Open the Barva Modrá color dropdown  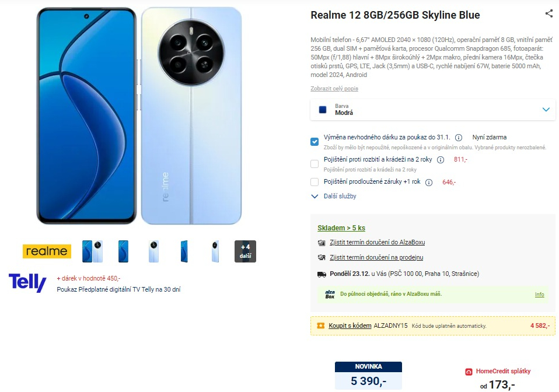coord(433,110)
